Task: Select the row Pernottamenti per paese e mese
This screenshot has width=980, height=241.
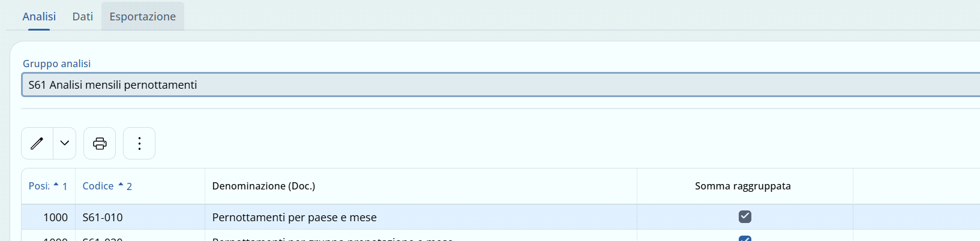Action: (294, 218)
